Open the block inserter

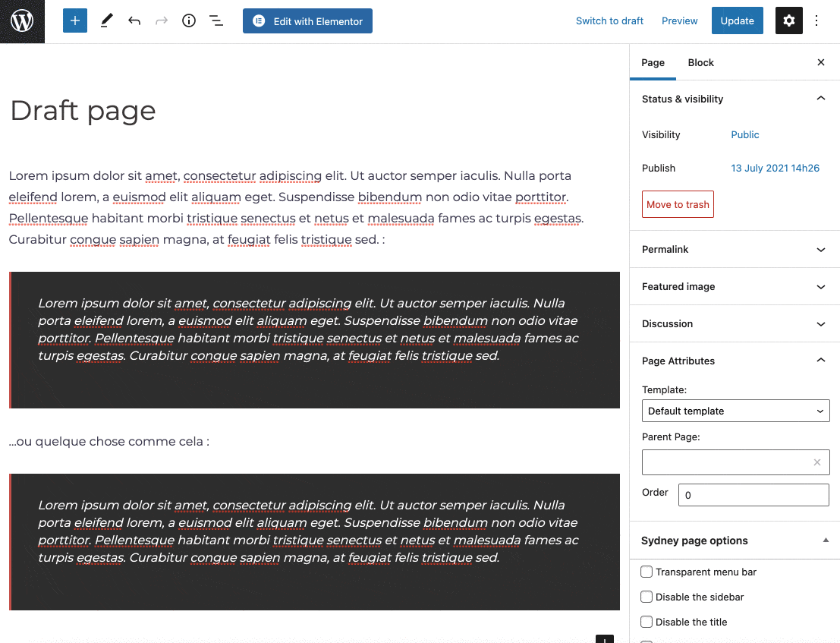tap(74, 20)
